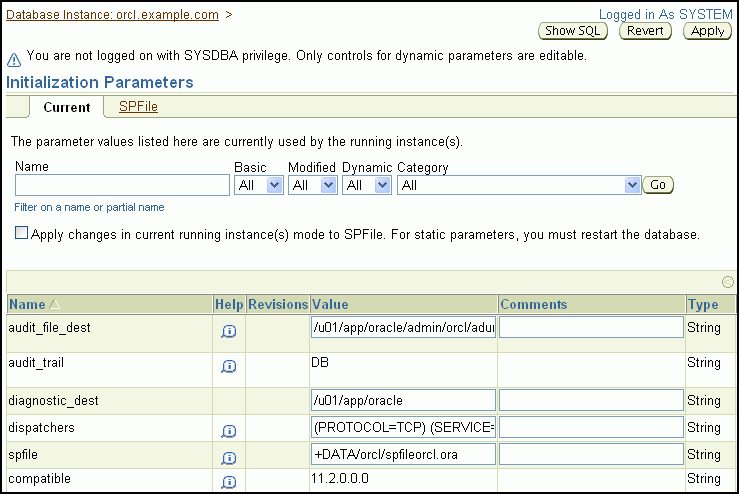Open help icon for dispatchers parameter
Viewport: 739px width, 494px height.
pyautogui.click(x=228, y=431)
